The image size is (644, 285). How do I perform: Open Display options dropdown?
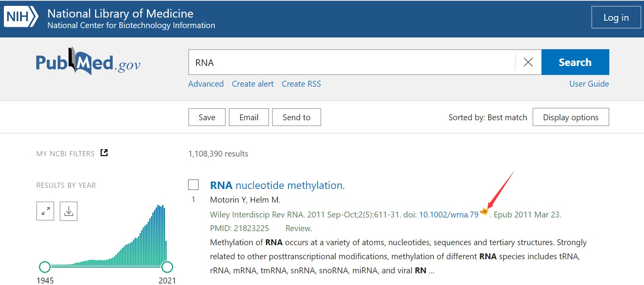571,117
